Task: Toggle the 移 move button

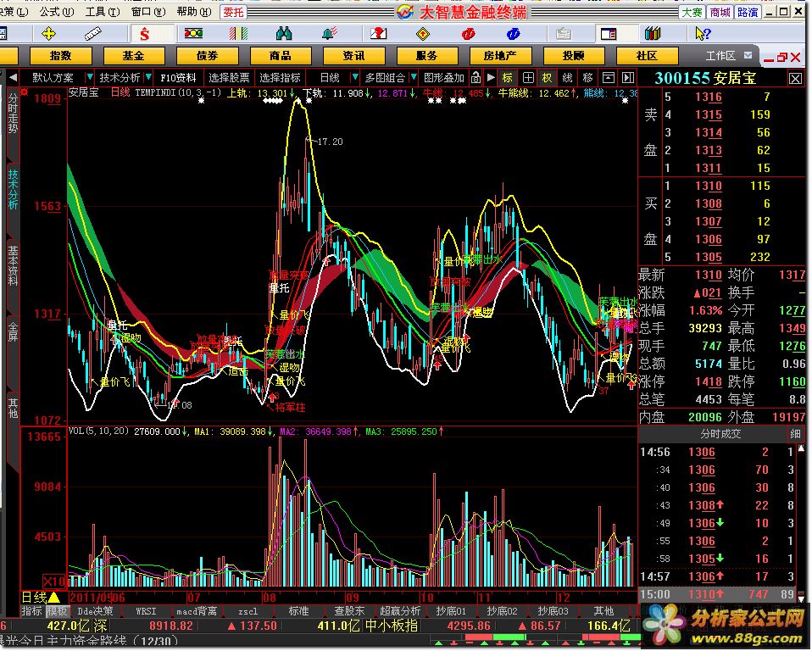Action: click(x=587, y=78)
